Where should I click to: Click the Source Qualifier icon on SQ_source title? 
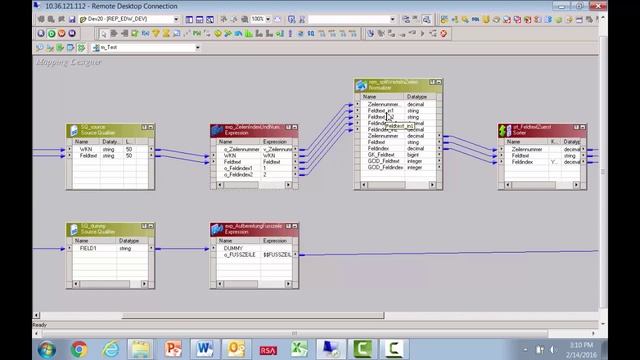74,130
